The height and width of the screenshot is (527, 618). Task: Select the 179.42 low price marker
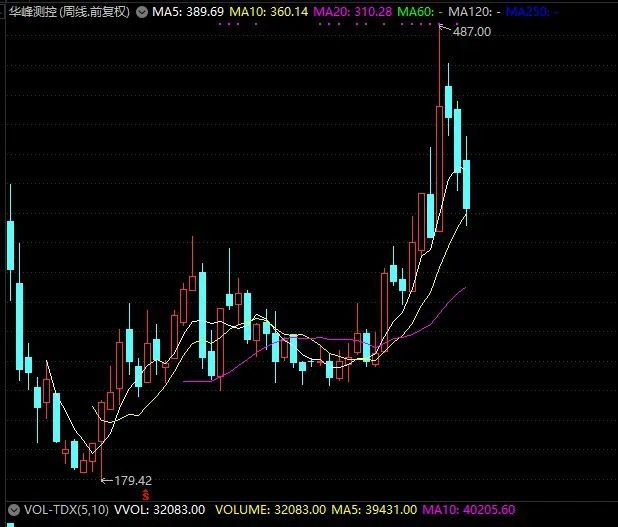coord(133,480)
